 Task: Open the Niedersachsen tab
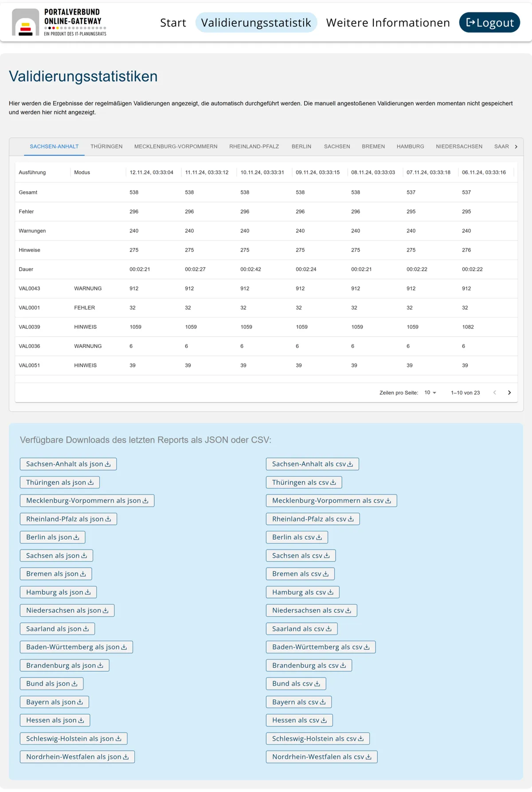coord(459,146)
